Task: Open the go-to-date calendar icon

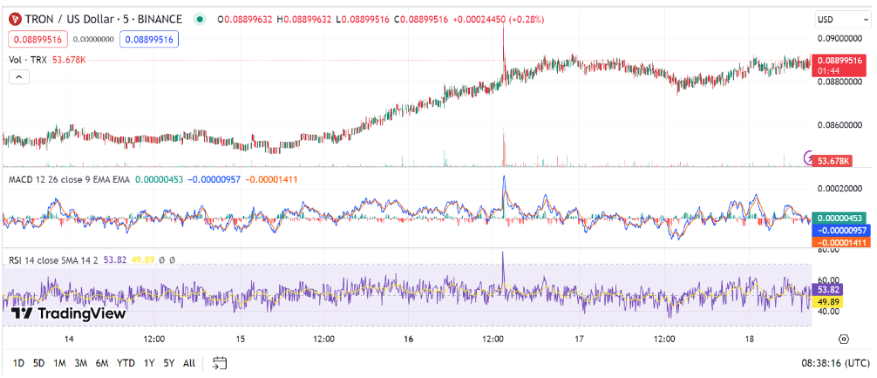Action: [220, 363]
